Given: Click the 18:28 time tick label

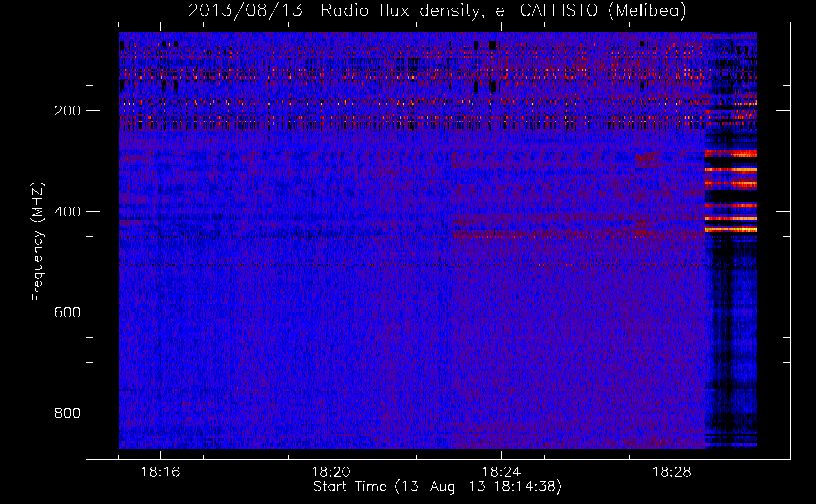Looking at the screenshot, I should click(x=672, y=472).
